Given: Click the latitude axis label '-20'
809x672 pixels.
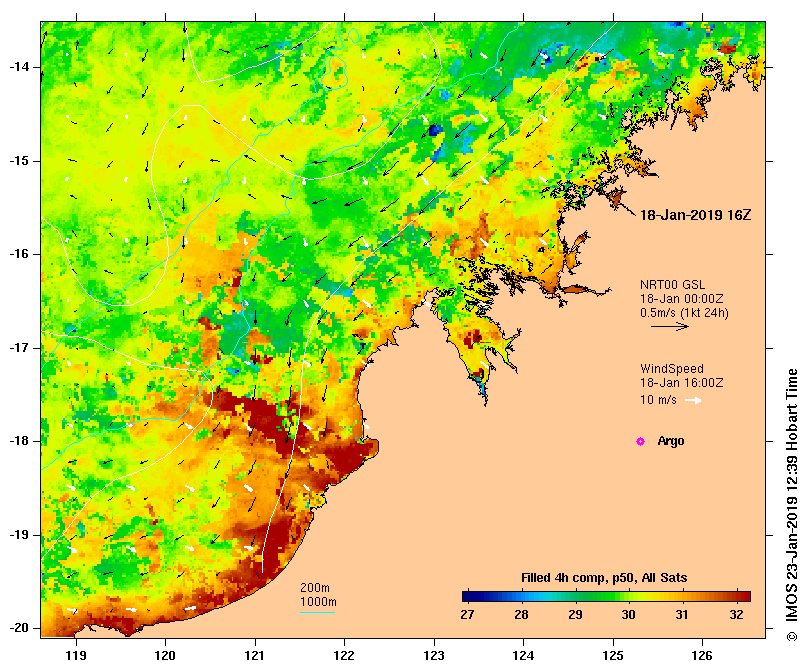Looking at the screenshot, I should pos(19,628).
